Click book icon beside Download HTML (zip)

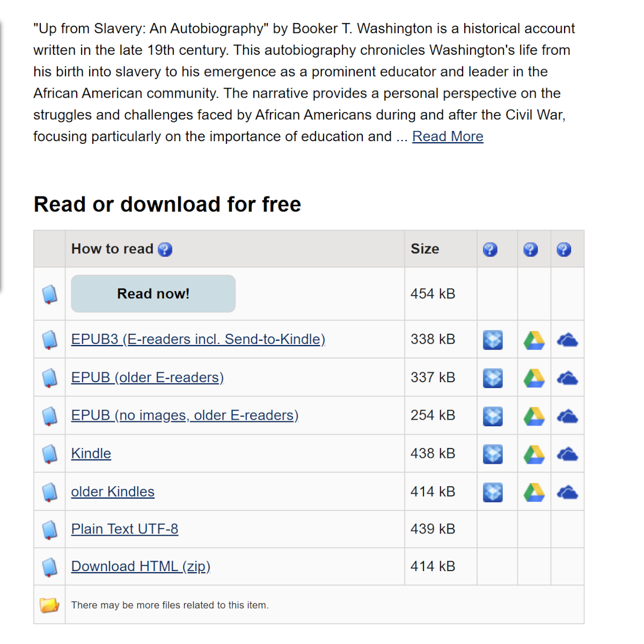point(49,567)
